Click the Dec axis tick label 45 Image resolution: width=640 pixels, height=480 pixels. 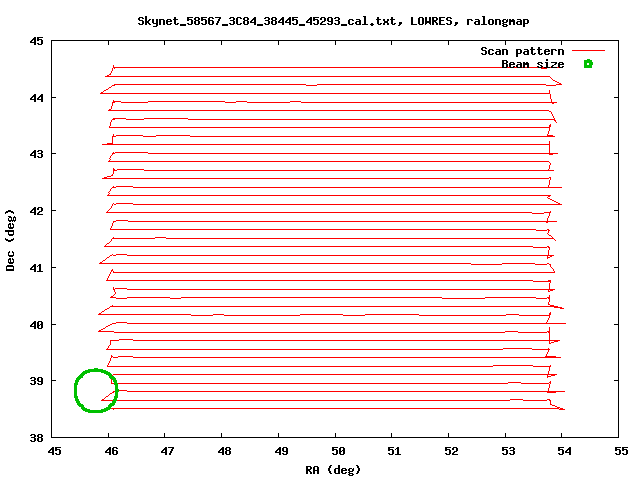pos(36,41)
